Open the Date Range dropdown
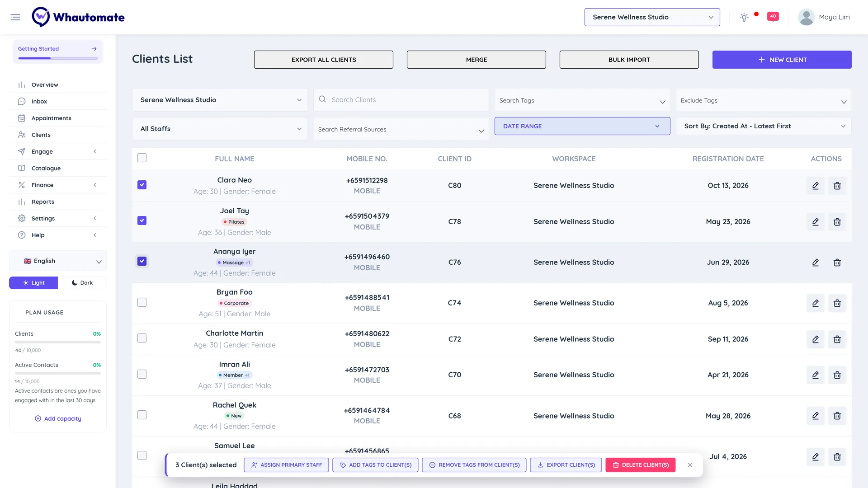 coord(582,126)
